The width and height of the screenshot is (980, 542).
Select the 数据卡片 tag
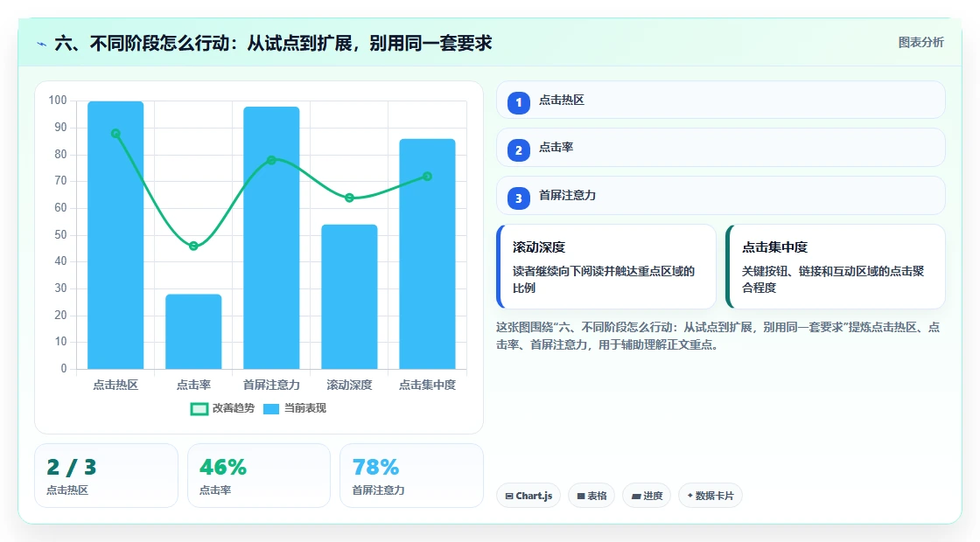pyautogui.click(x=710, y=496)
